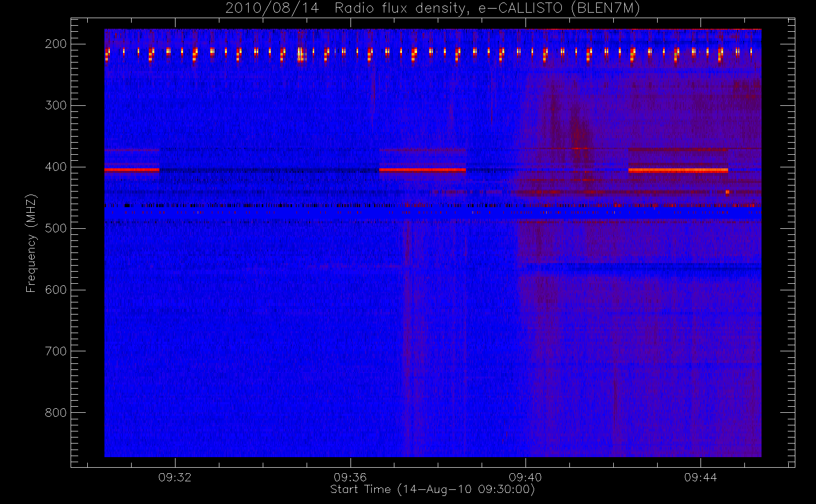The image size is (816, 504).
Task: Select the 200 frequency axis label
Action: coord(55,44)
